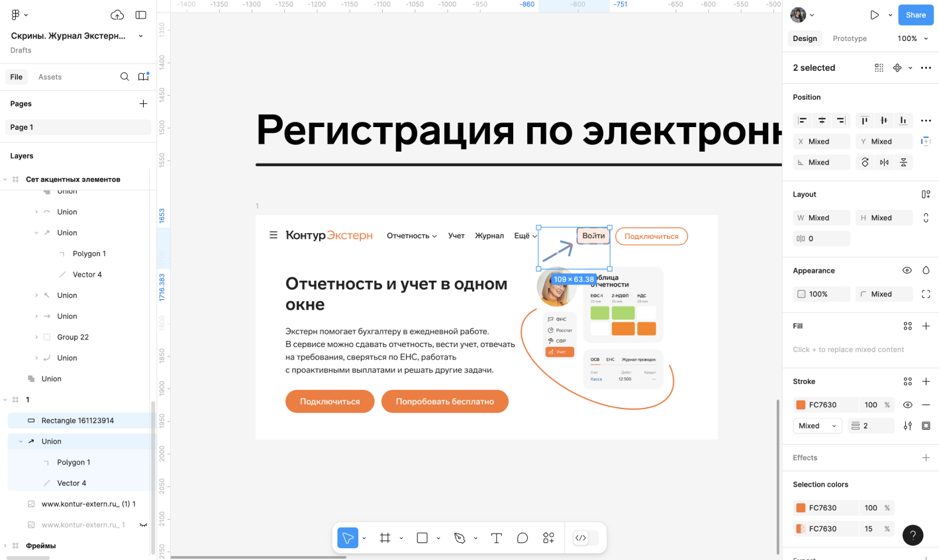Click selection color swatch at 100%
This screenshot has height=560, width=939.
[801, 508]
